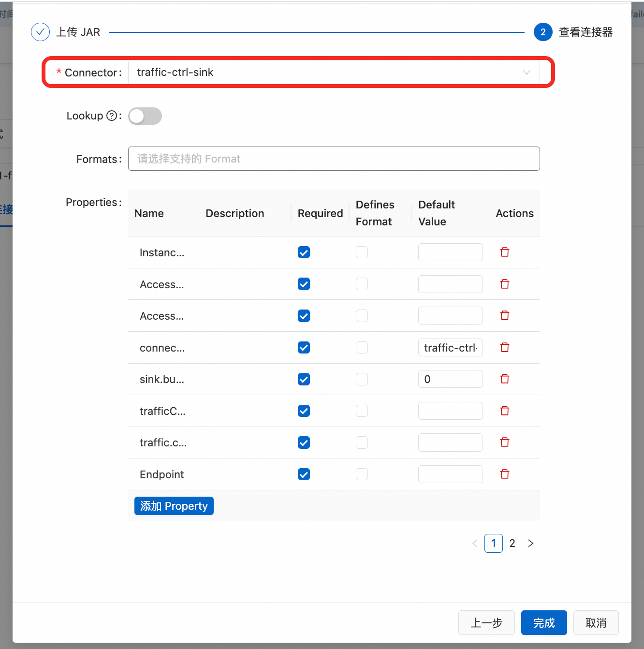Click the Actions column header

pos(514,213)
